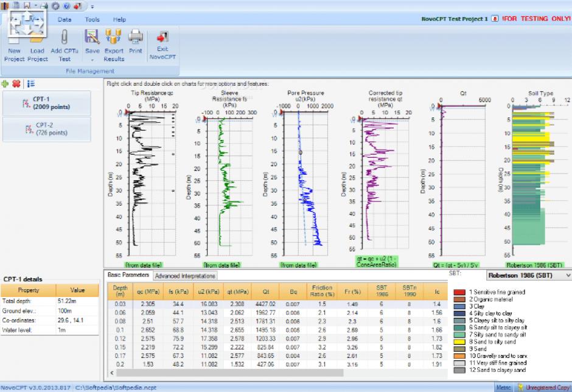Toggle the Metric units indicator
The image size is (572, 392).
(503, 387)
